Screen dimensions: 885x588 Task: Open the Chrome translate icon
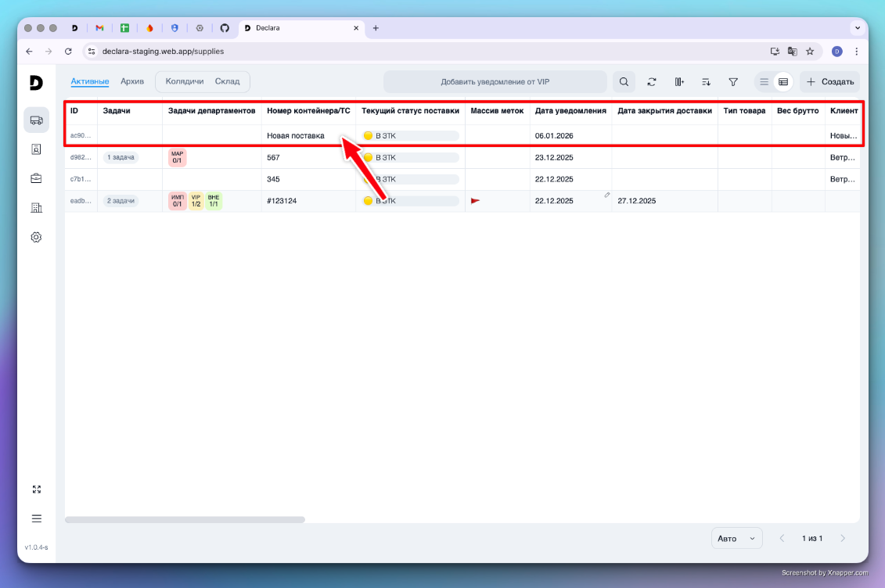pyautogui.click(x=793, y=52)
